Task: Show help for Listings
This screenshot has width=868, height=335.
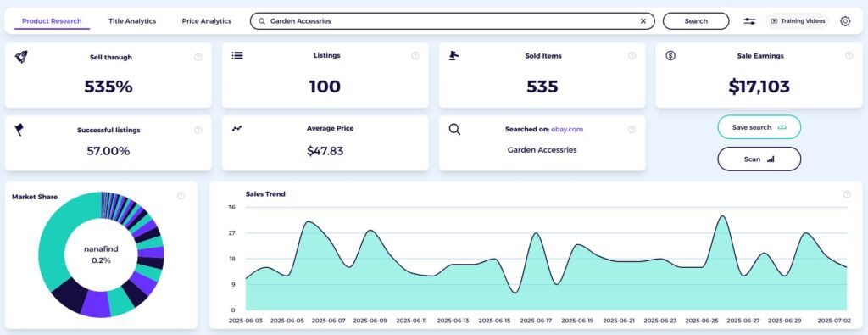Action: click(x=415, y=55)
